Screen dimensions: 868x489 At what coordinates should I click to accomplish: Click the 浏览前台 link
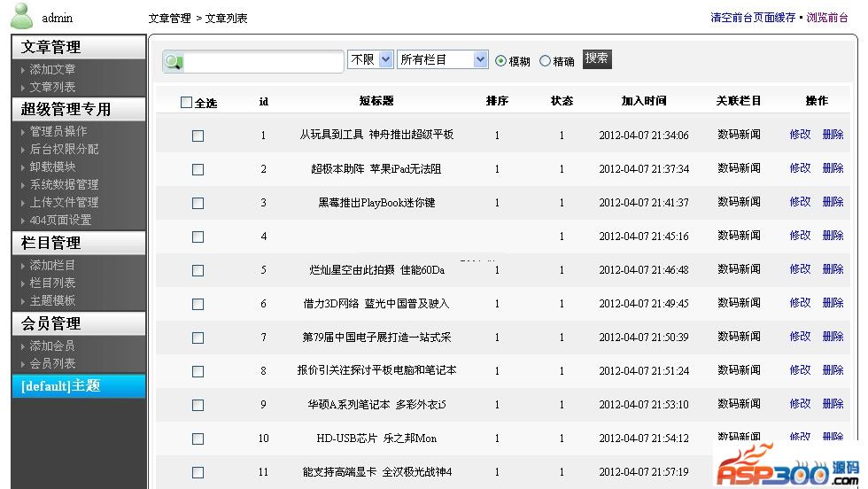point(826,18)
